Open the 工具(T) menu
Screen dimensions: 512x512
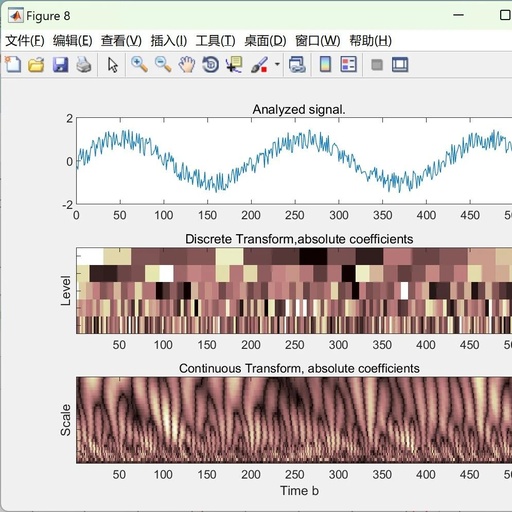tap(216, 41)
